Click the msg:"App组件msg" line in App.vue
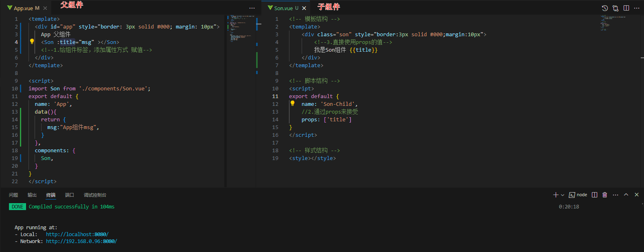This screenshot has width=644, height=252. pos(73,127)
